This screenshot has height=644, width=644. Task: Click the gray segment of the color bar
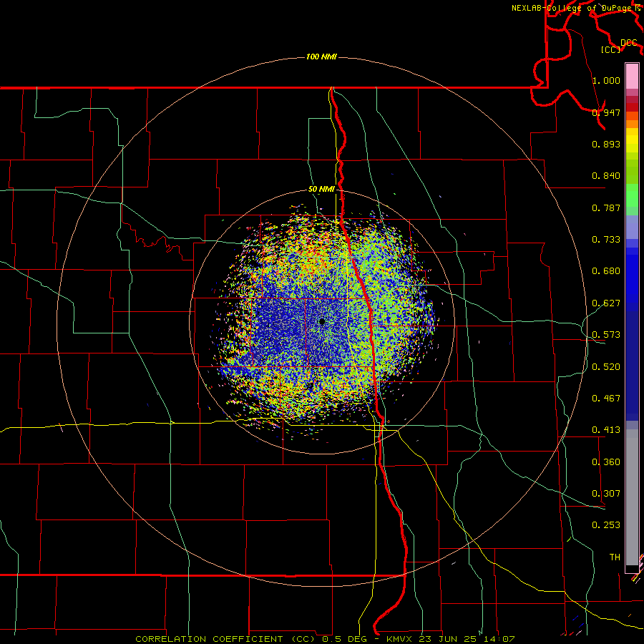click(632, 499)
